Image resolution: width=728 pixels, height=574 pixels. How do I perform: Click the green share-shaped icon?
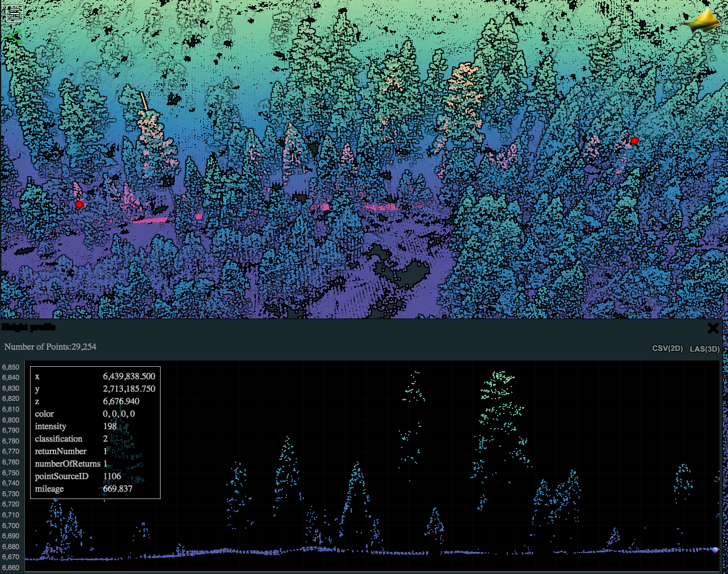(15, 37)
